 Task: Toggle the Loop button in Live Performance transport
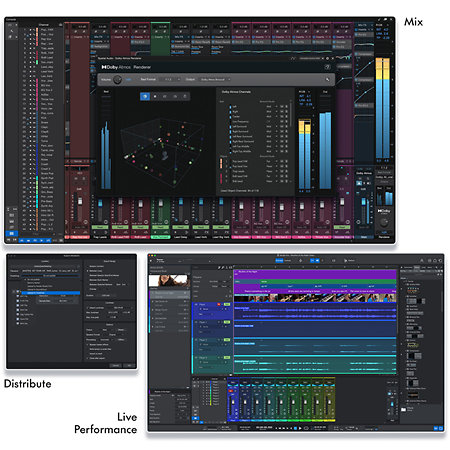pyautogui.click(x=306, y=428)
